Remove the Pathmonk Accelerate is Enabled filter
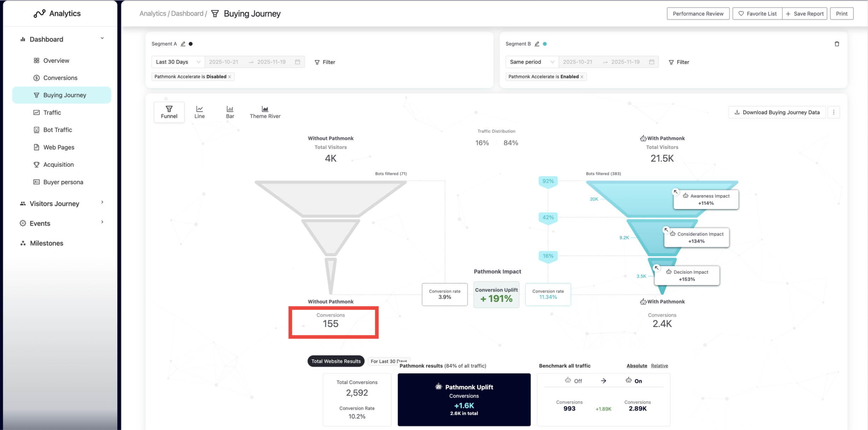 click(x=582, y=77)
